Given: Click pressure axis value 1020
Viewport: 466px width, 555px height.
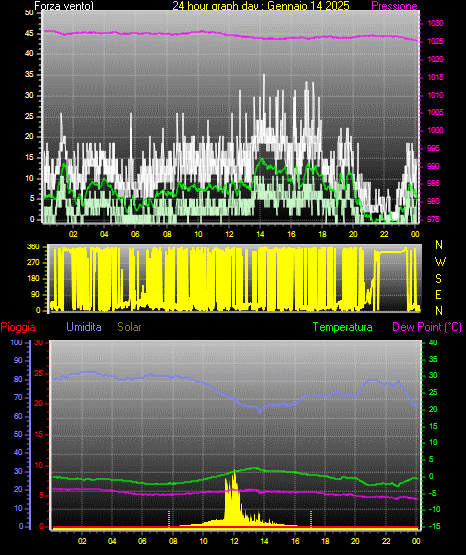Looking at the screenshot, I should point(435,59).
